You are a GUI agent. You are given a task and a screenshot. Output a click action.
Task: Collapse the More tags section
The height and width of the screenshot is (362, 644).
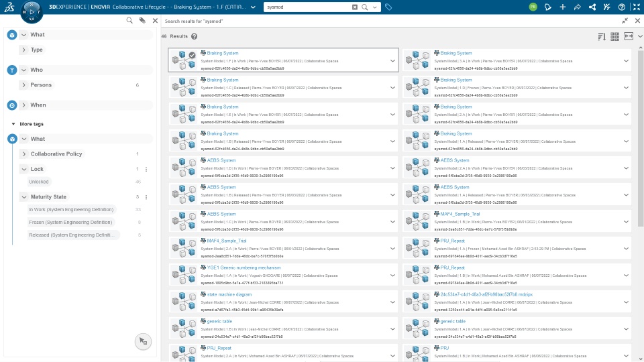coord(13,124)
